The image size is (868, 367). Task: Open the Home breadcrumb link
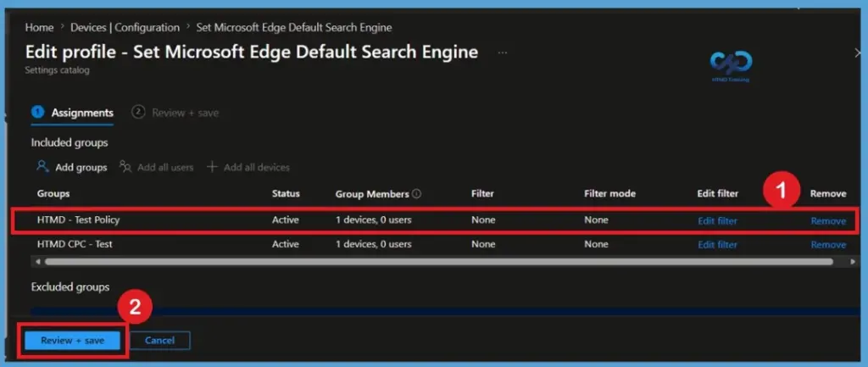pos(39,28)
